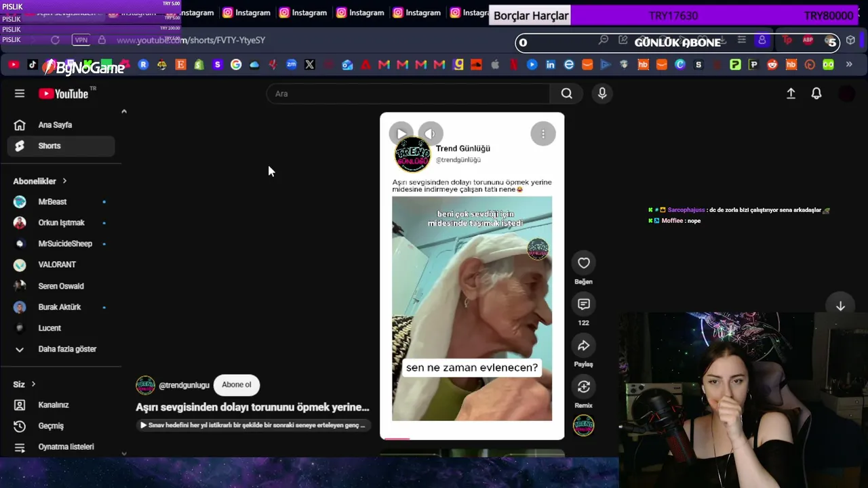Start voice search with the microphone
The height and width of the screenshot is (488, 868).
(x=602, y=94)
